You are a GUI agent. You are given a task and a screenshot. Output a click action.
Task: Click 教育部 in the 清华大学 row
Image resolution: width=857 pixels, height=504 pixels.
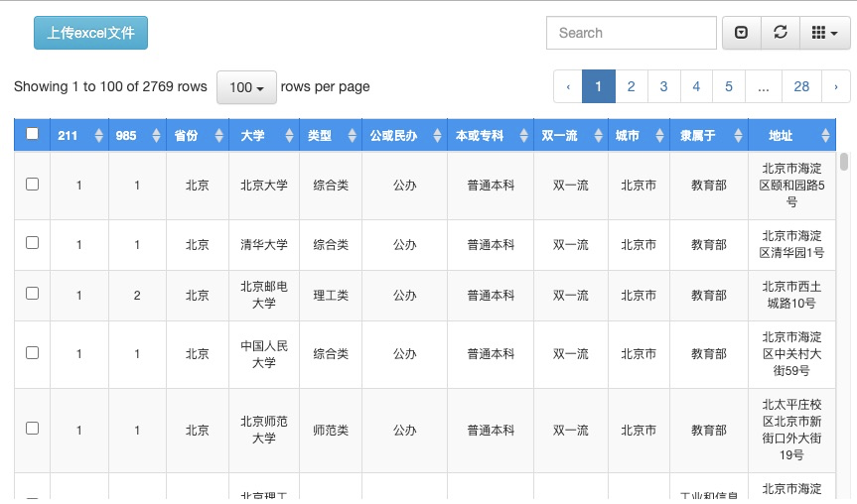point(709,245)
